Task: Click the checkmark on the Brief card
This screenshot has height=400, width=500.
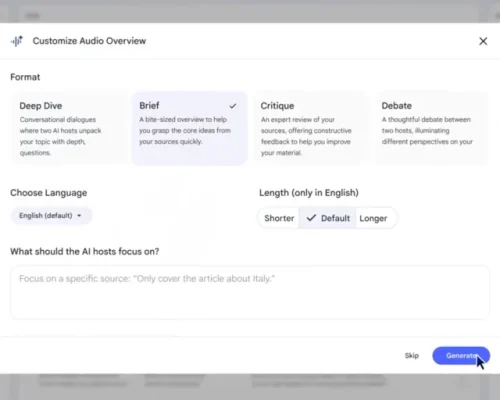Action: click(233, 106)
